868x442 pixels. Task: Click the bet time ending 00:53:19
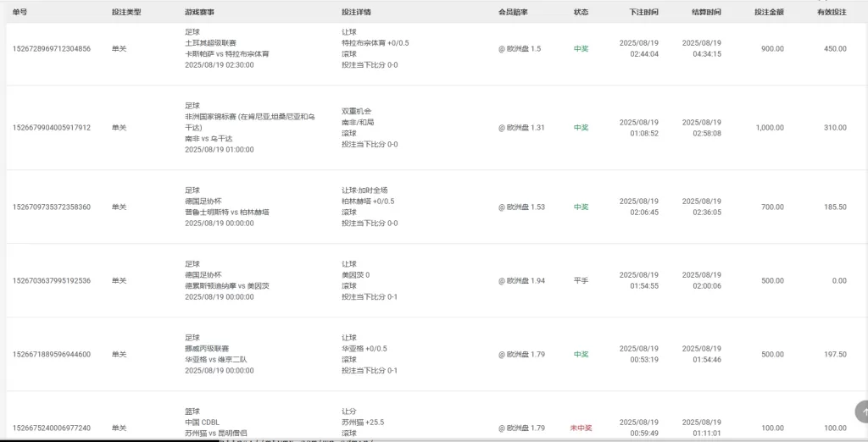click(x=639, y=354)
